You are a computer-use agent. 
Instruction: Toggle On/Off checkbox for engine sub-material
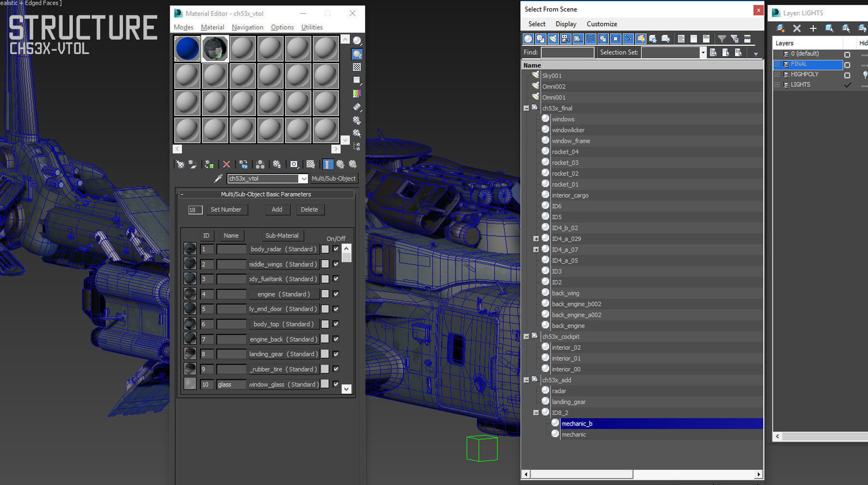pos(336,294)
